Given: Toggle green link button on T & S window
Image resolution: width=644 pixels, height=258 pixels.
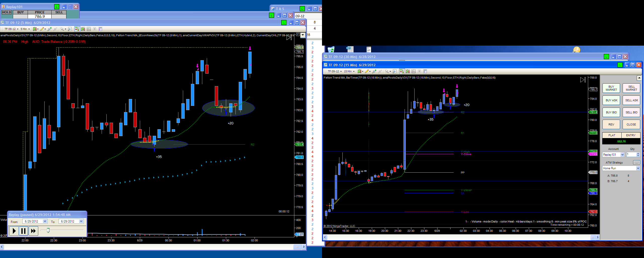Looking at the screenshot, I should 302,9.
